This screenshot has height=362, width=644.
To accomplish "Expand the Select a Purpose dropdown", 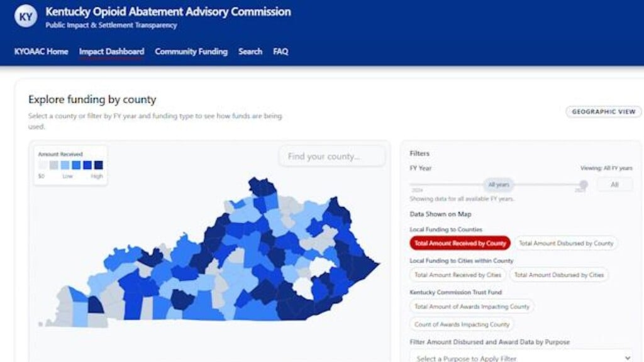I will click(x=521, y=358).
